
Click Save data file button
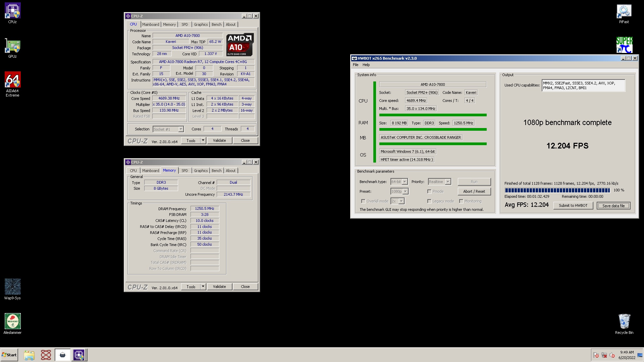pos(613,205)
